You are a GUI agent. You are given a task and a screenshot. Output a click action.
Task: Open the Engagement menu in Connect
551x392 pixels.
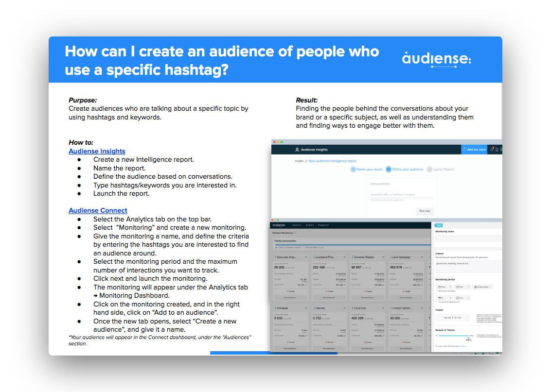[323, 225]
